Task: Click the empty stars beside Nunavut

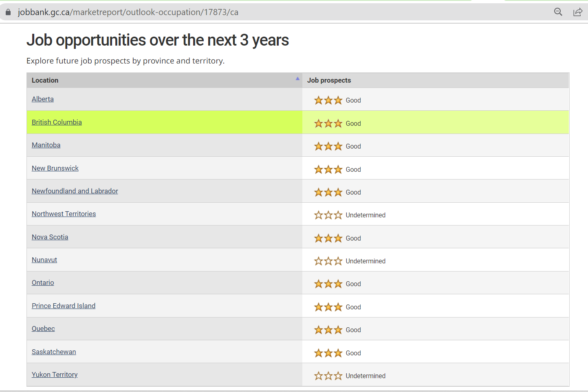Action: coord(328,261)
